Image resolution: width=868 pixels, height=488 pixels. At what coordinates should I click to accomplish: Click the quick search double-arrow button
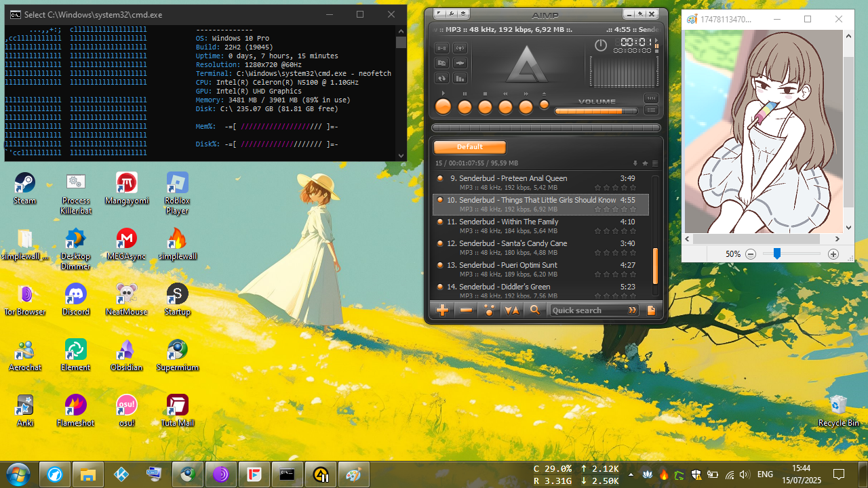pyautogui.click(x=633, y=310)
